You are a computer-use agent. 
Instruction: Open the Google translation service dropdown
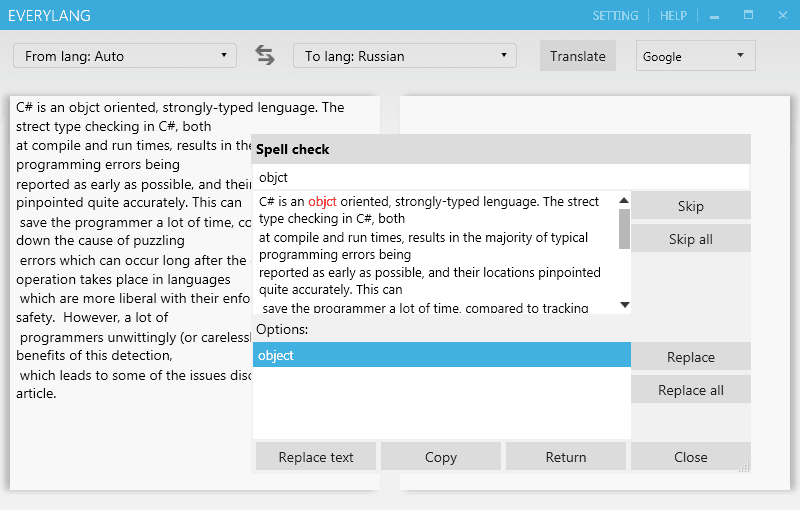coord(696,56)
